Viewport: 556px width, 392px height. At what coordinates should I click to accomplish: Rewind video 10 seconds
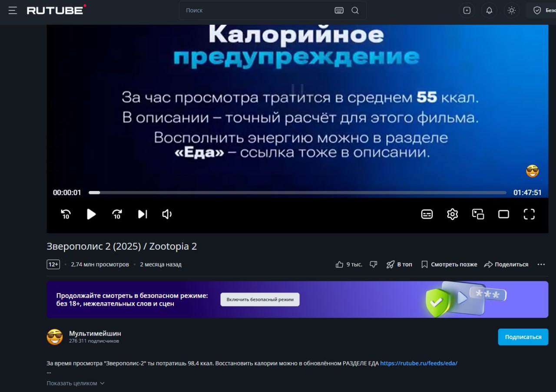click(x=66, y=214)
